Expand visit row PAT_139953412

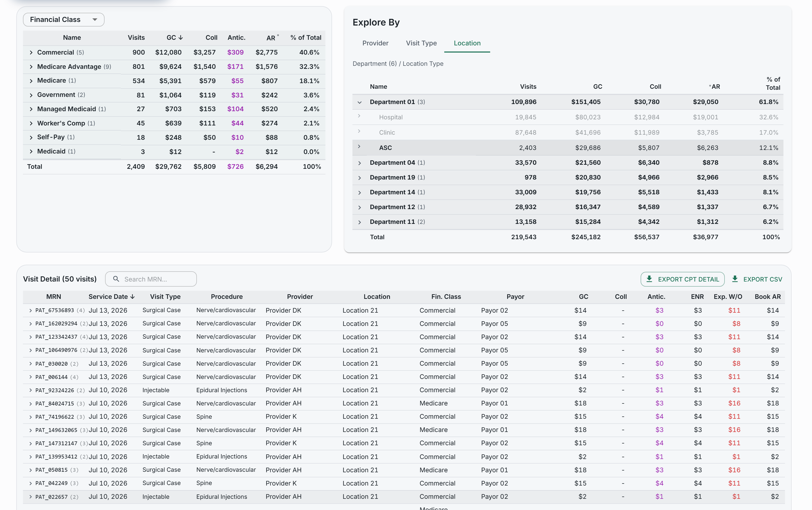pos(30,457)
